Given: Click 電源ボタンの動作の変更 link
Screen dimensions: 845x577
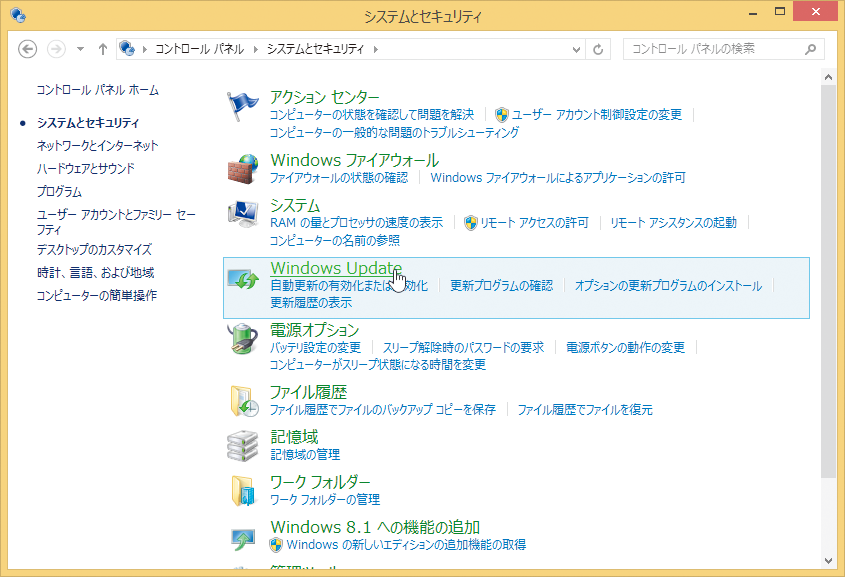Looking at the screenshot, I should [x=625, y=347].
